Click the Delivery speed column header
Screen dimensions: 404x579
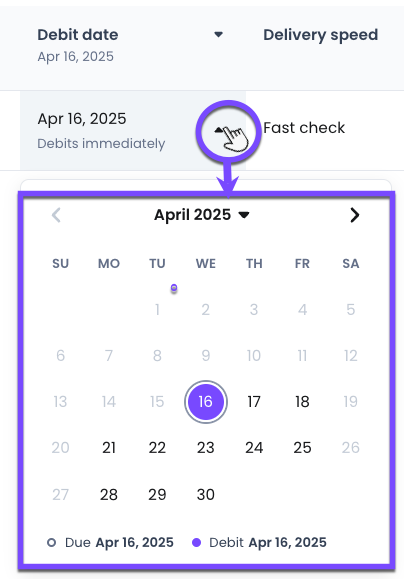(x=321, y=35)
